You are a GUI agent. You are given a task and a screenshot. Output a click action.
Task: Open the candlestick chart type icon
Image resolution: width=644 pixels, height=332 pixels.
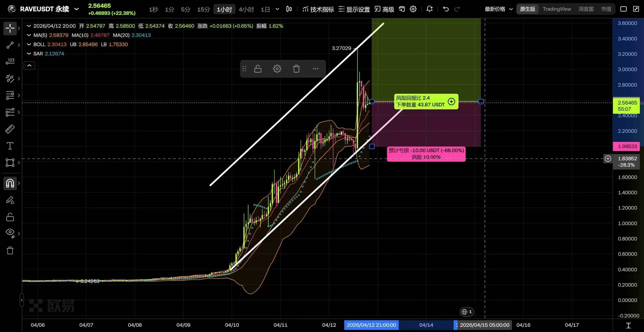tap(289, 9)
